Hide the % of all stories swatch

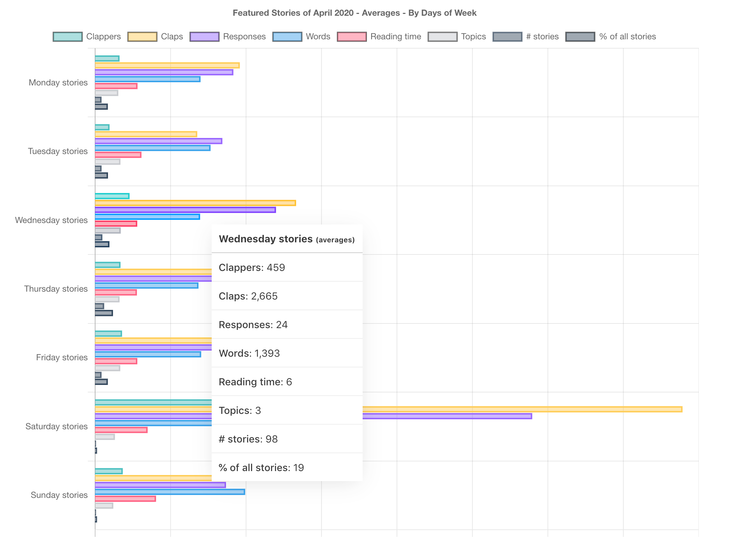point(580,37)
